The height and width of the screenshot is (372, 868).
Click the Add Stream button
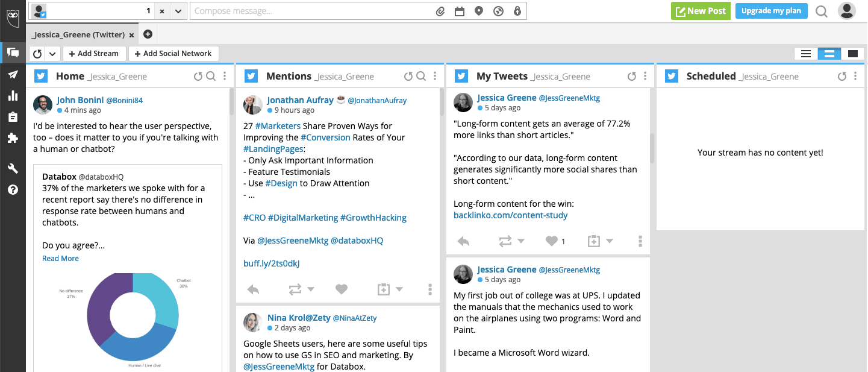94,54
